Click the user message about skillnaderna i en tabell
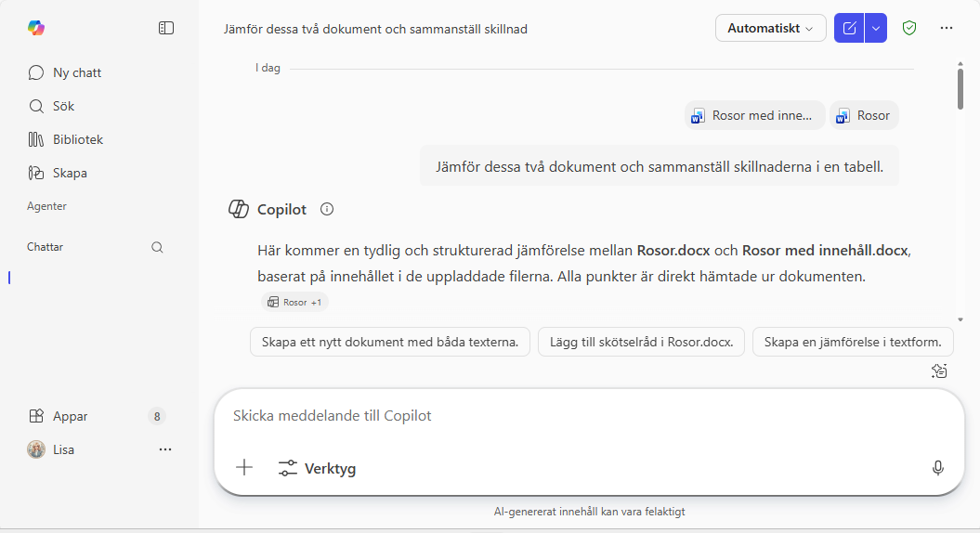 tap(660, 167)
